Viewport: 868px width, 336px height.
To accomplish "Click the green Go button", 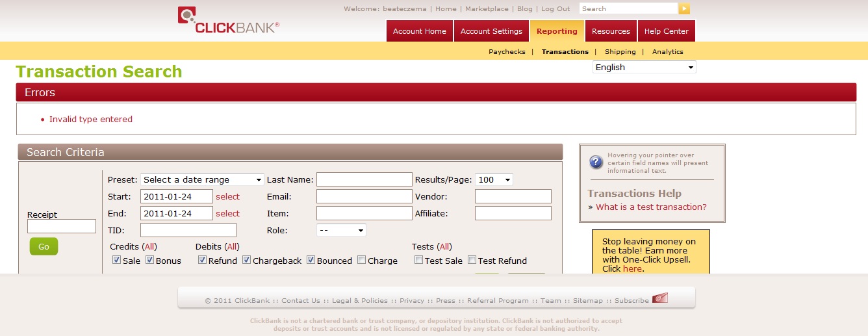I will pyautogui.click(x=44, y=246).
